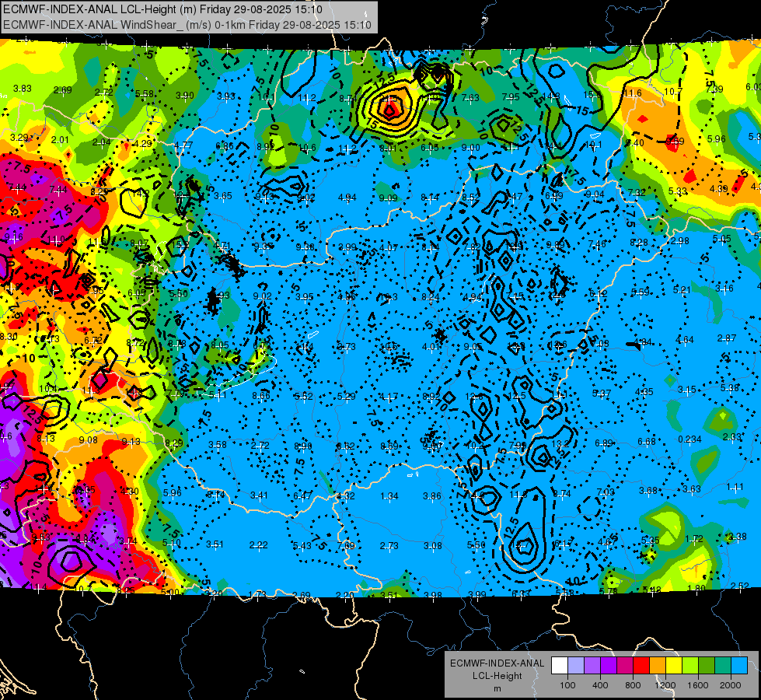The height and width of the screenshot is (700, 761).
Task: Click the legend unit label m
Action: point(497,689)
